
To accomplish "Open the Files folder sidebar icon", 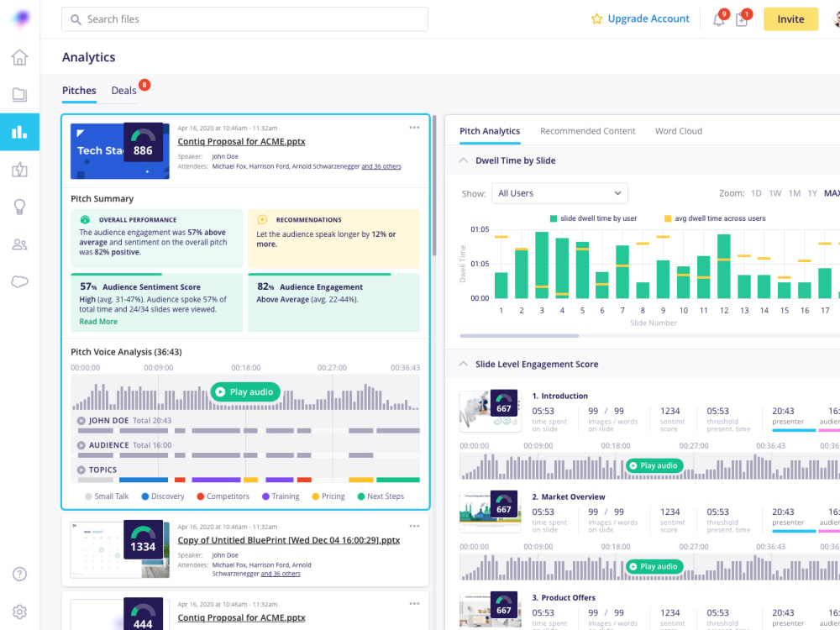I will point(20,95).
